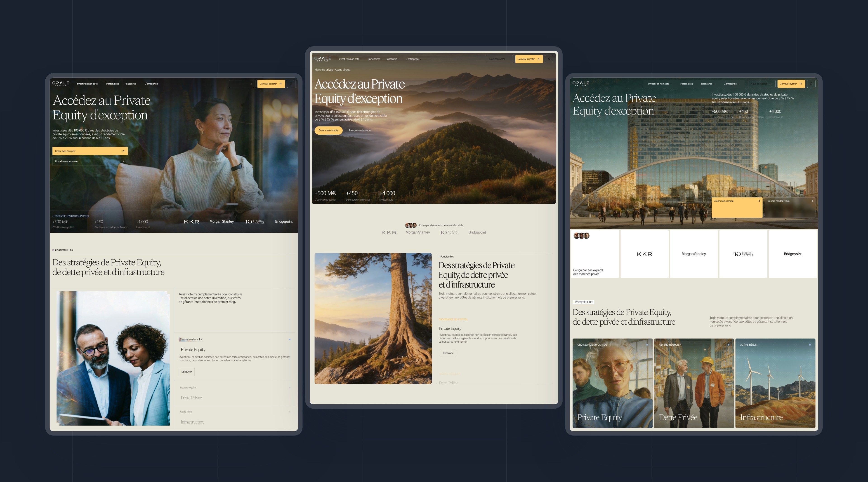Click the Opale Capital logo in the left mockup

click(x=61, y=84)
